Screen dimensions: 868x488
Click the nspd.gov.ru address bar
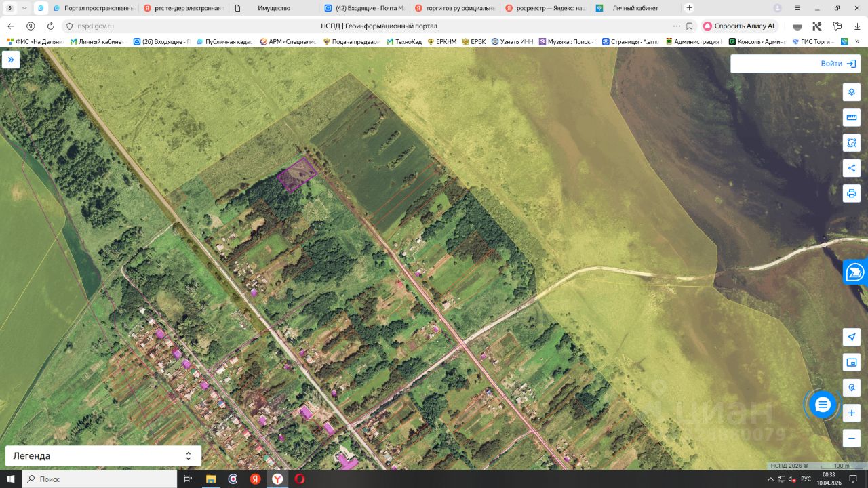tap(96, 26)
